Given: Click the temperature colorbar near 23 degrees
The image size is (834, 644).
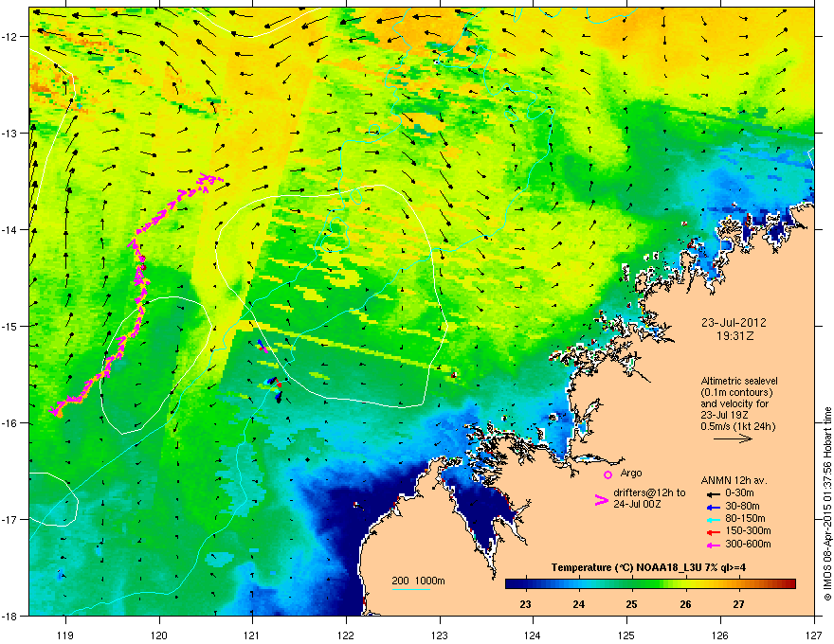Looking at the screenshot, I should click(x=525, y=583).
